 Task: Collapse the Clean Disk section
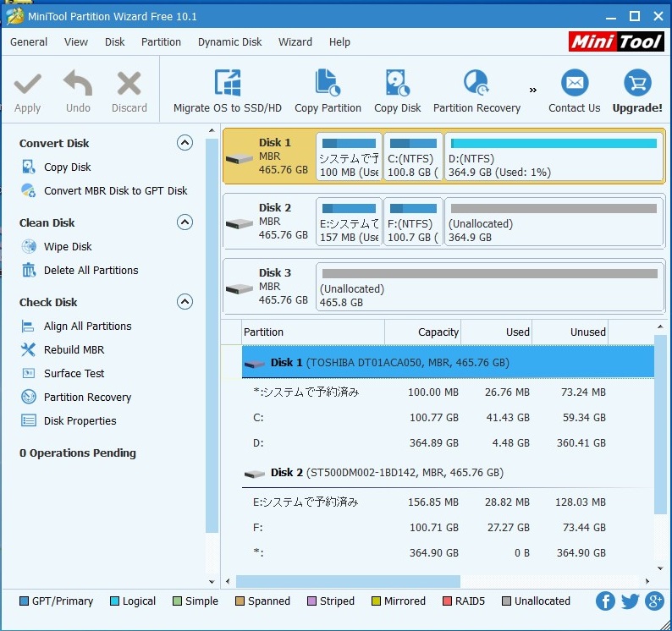(x=185, y=222)
